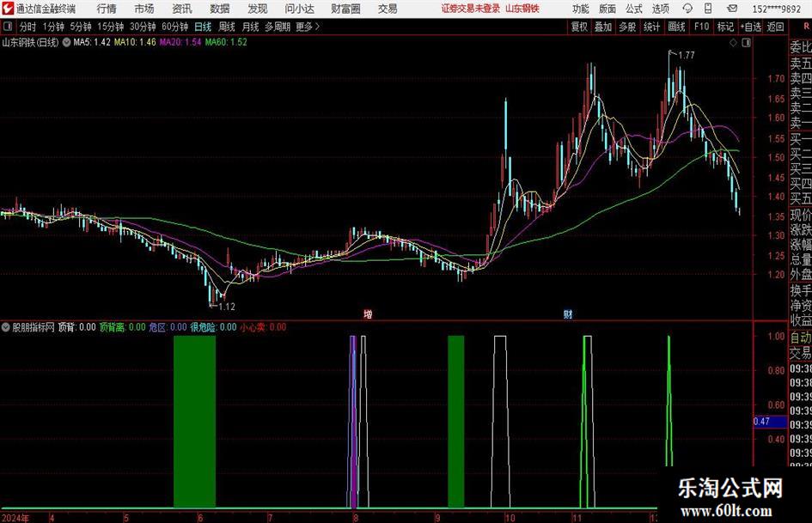Open the 行情 menu
This screenshot has height=523, width=812.
coord(107,9)
